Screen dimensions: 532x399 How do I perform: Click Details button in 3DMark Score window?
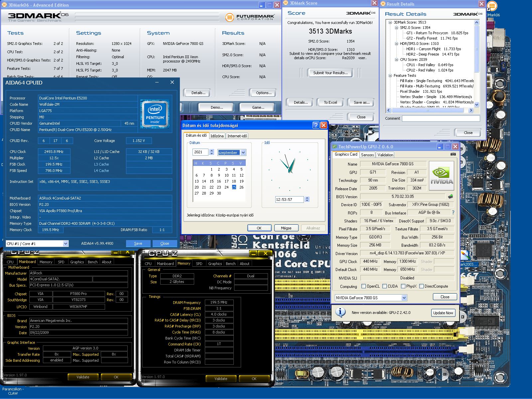point(301,102)
